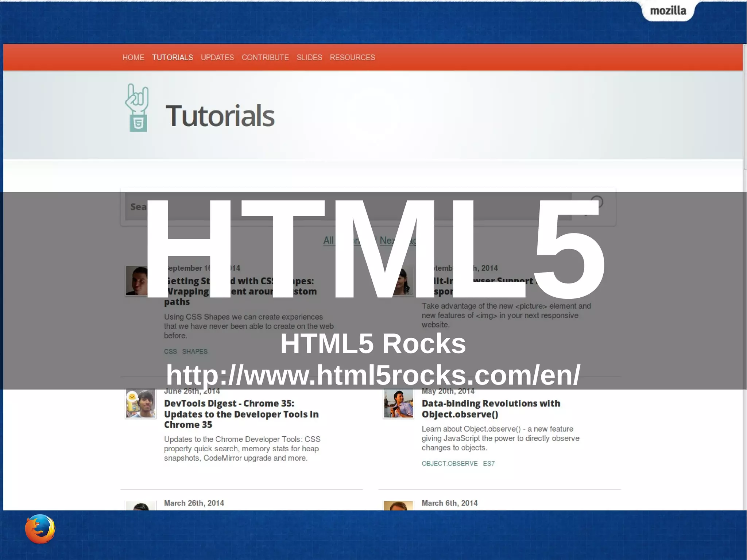
Task: Click 'Using CSS Shapes we can create' description
Action: [249, 326]
